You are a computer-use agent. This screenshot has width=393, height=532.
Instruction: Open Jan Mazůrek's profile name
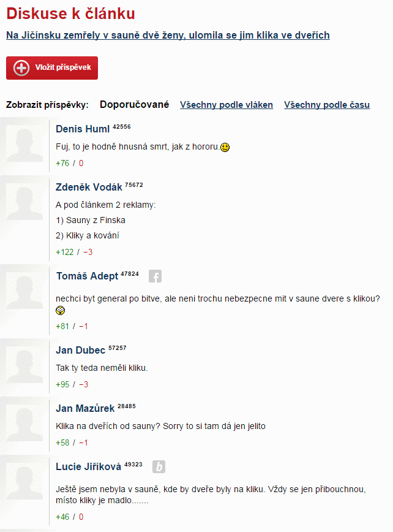tap(85, 408)
